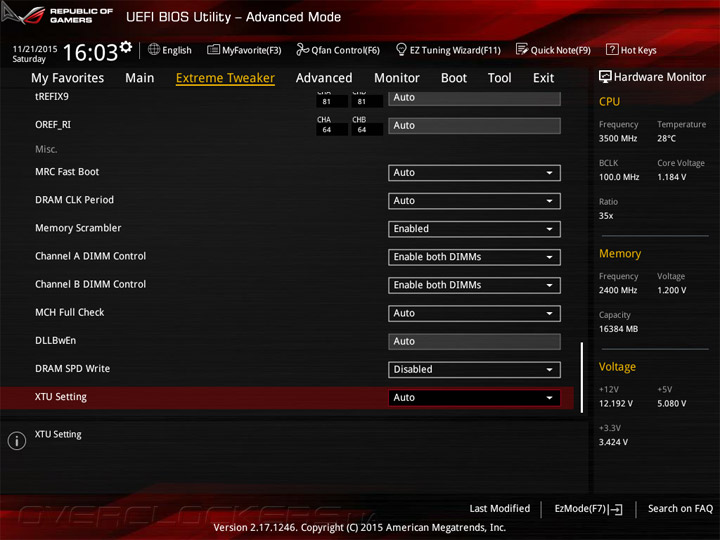Image resolution: width=720 pixels, height=540 pixels.
Task: Start EZ Tuning Wizard(F11)
Action: [x=455, y=50]
